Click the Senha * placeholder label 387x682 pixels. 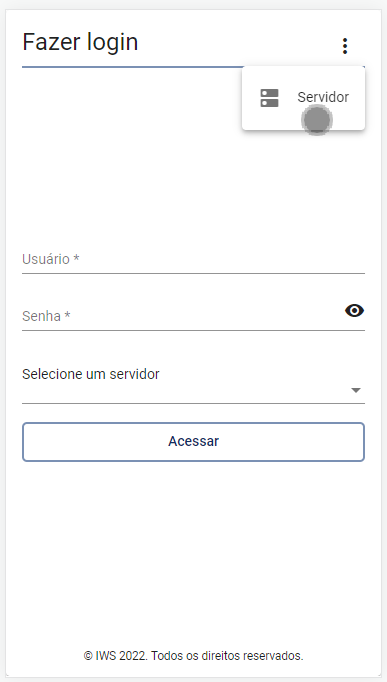[46, 316]
